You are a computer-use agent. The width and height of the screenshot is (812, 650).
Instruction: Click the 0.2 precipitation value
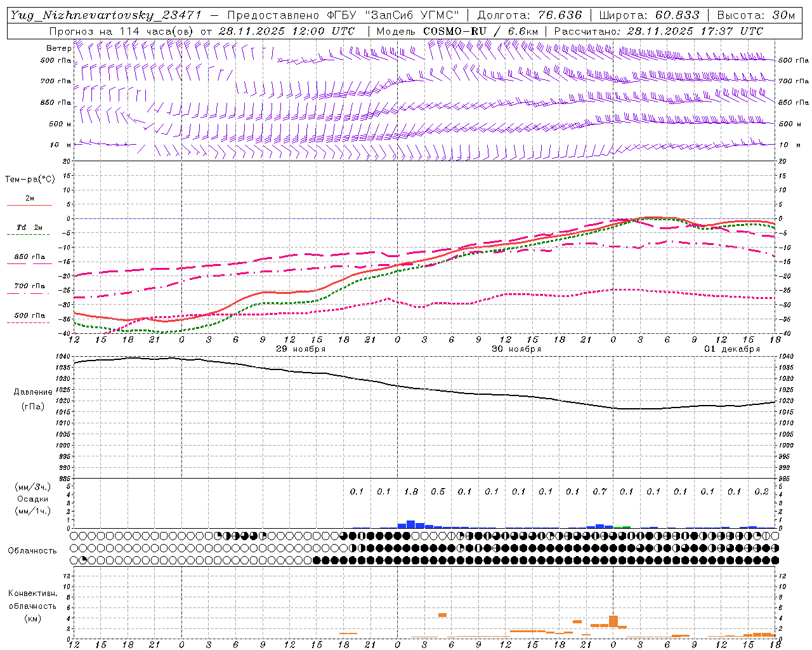[x=761, y=491]
